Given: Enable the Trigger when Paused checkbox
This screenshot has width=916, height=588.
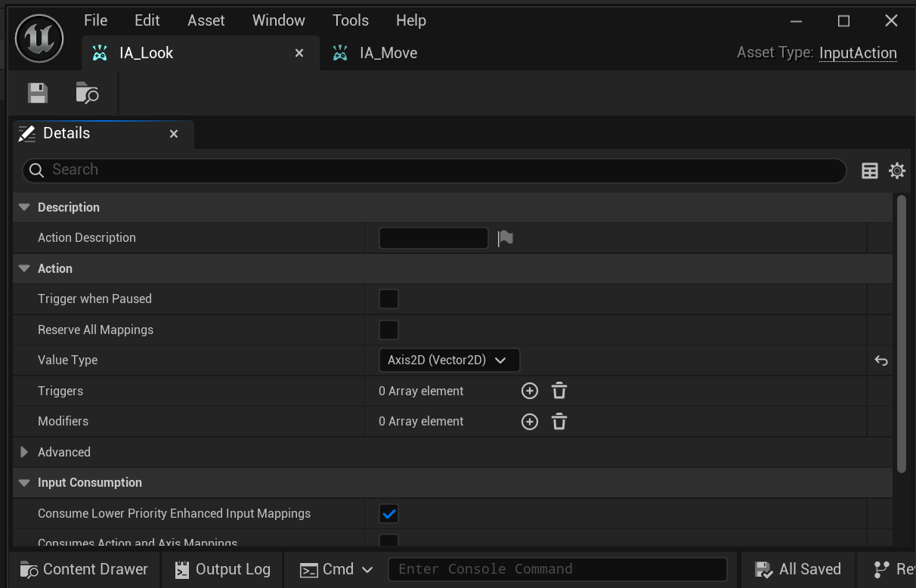Looking at the screenshot, I should pos(388,299).
